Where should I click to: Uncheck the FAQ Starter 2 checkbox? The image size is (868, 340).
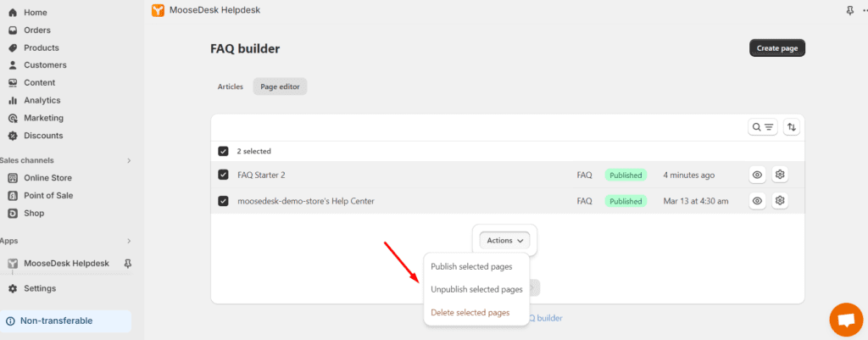223,175
